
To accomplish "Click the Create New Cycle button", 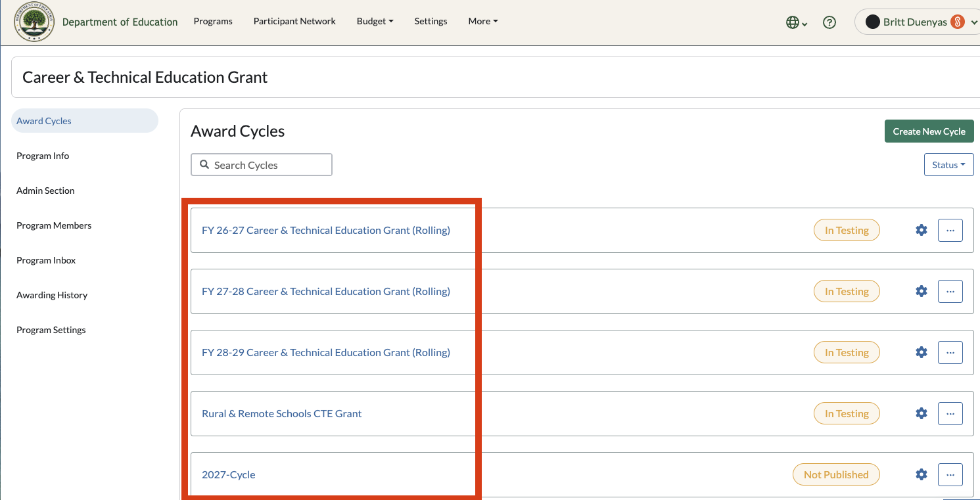I will [929, 131].
